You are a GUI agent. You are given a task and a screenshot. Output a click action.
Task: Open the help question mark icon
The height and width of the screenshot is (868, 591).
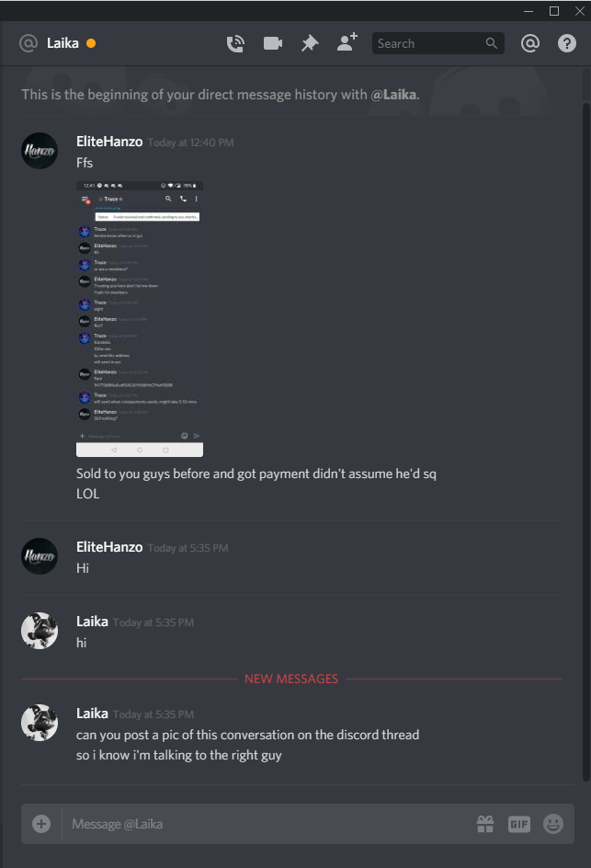[567, 43]
